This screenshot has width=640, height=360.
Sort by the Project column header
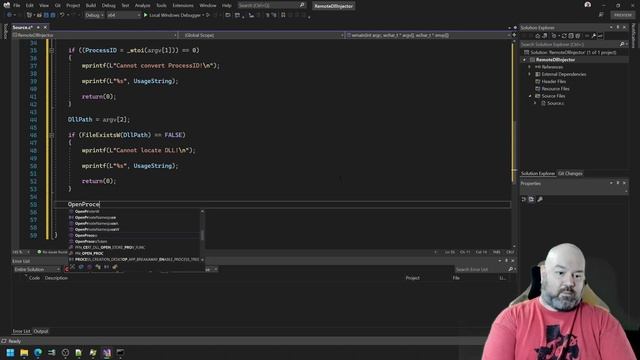pos(412,278)
